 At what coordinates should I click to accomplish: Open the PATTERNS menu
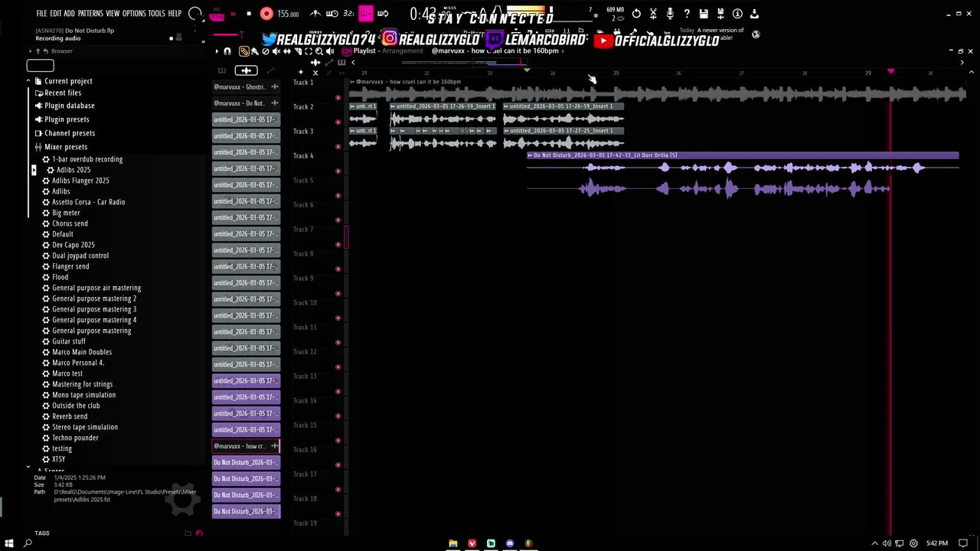pyautogui.click(x=90, y=14)
